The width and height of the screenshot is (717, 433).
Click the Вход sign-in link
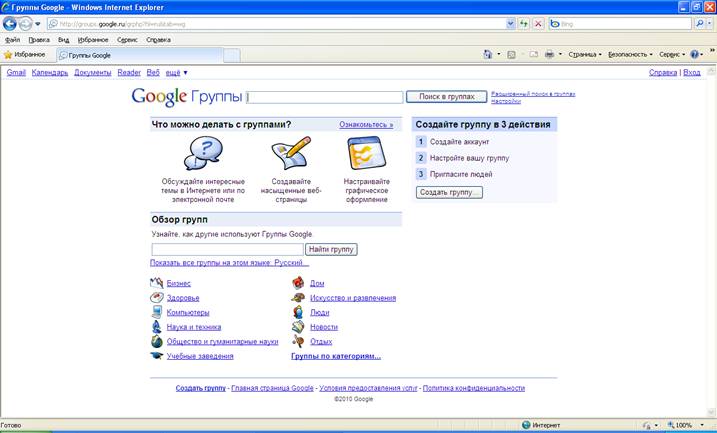[691, 73]
